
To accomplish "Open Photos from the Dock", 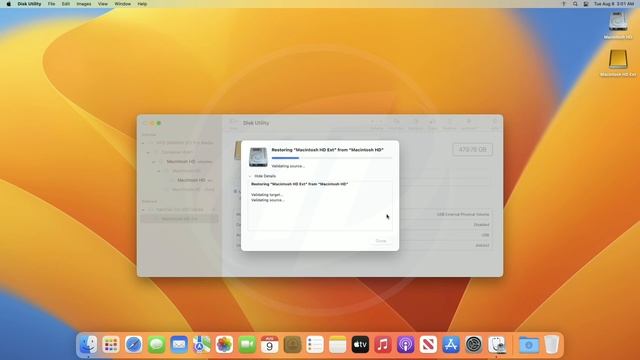I will (x=224, y=345).
